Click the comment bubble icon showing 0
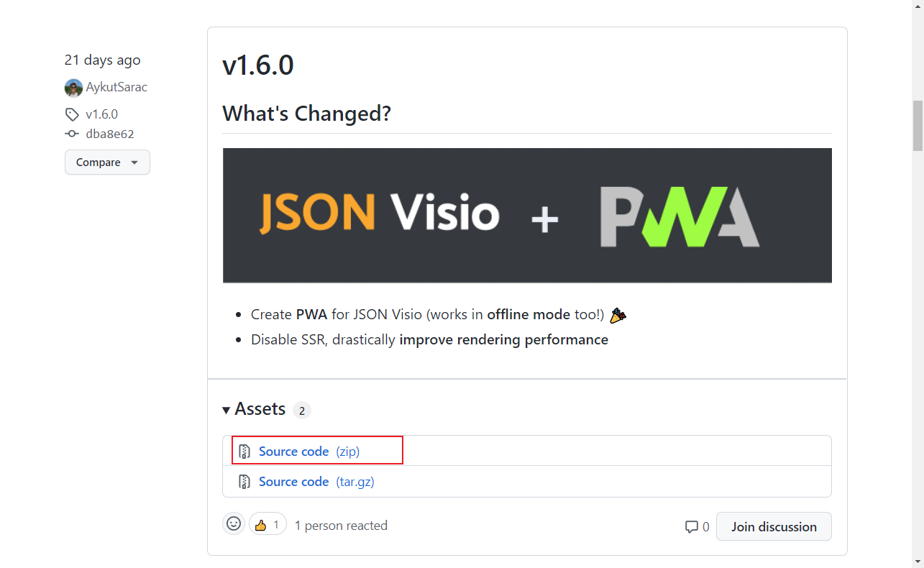The width and height of the screenshot is (924, 568). point(692,527)
